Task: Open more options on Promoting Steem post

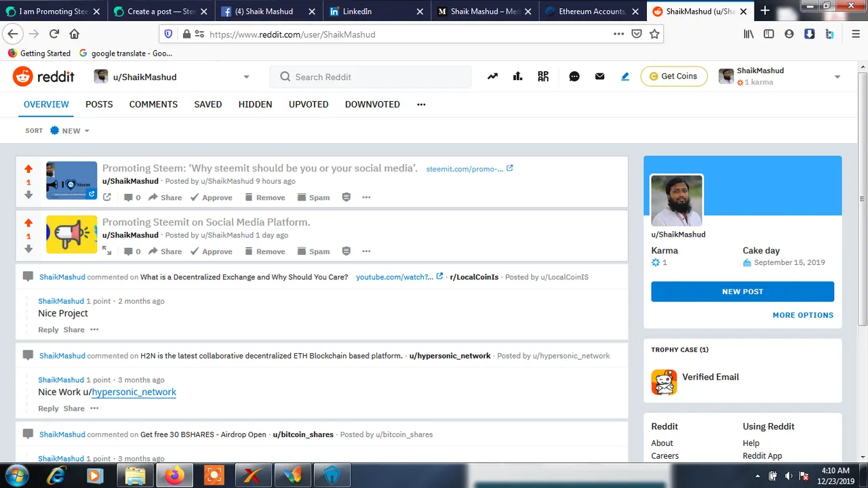Action: [366, 197]
